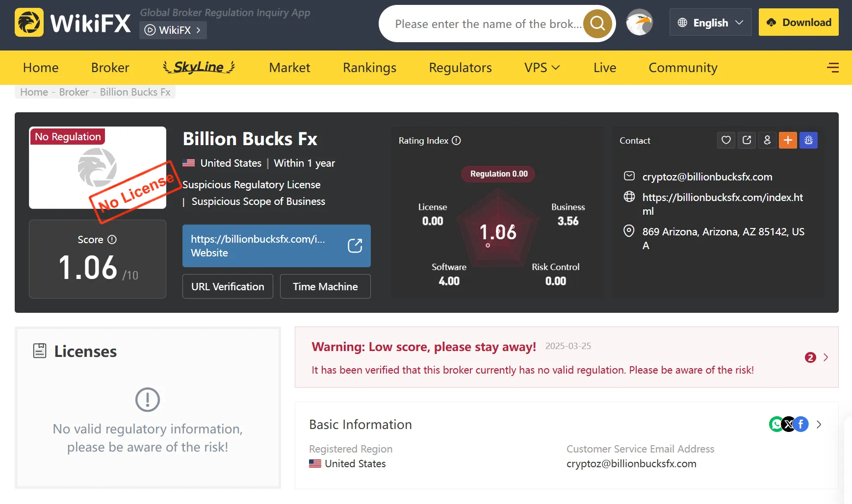The height and width of the screenshot is (504, 852).
Task: Go to the Home nav menu item
Action: click(41, 68)
